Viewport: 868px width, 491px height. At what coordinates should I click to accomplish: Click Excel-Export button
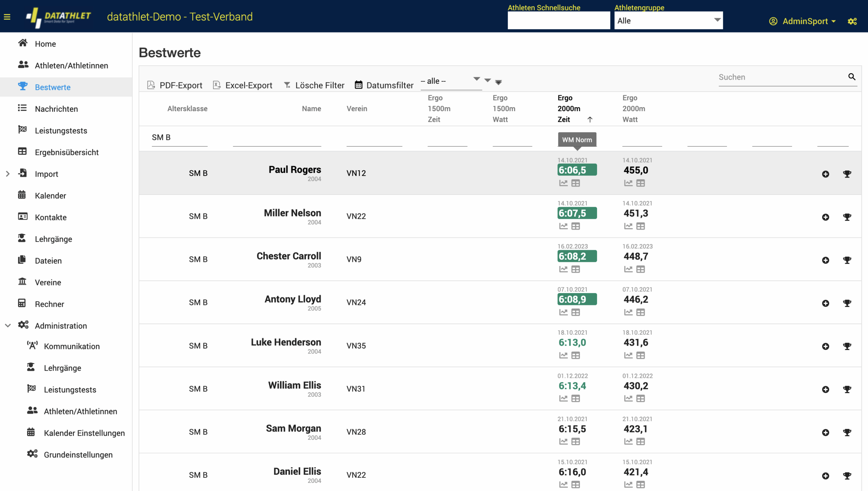click(x=242, y=85)
